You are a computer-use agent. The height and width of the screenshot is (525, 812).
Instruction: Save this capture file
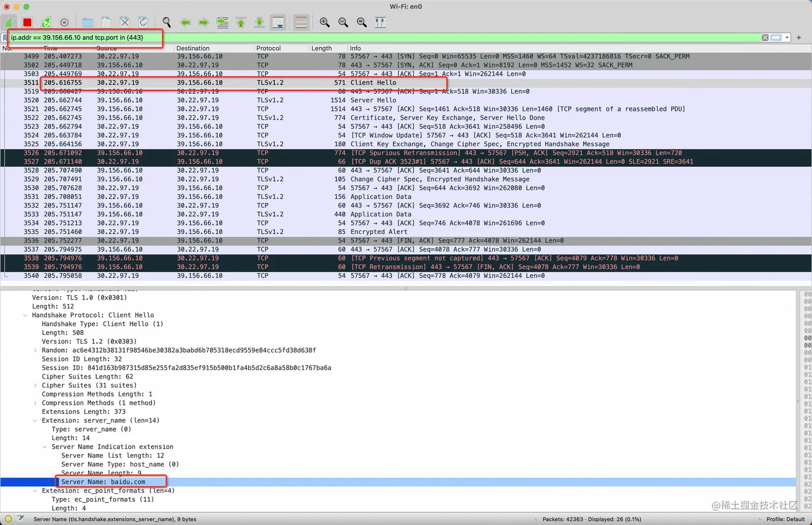(106, 23)
